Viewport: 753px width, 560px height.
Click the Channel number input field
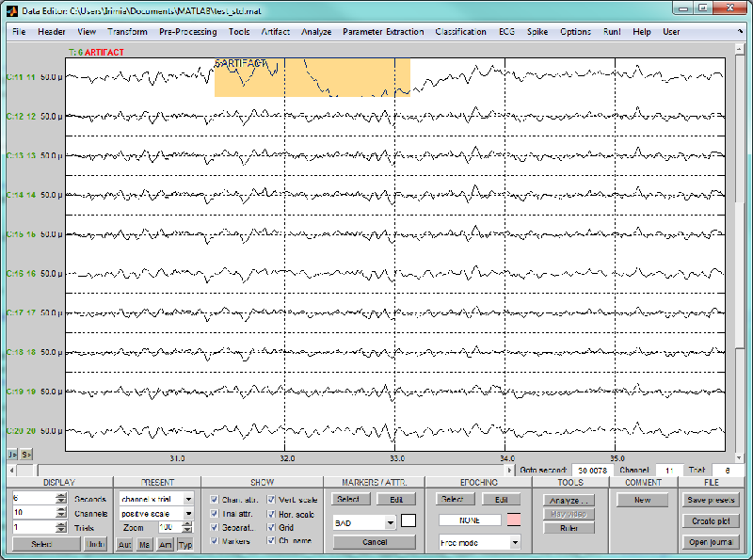669,471
